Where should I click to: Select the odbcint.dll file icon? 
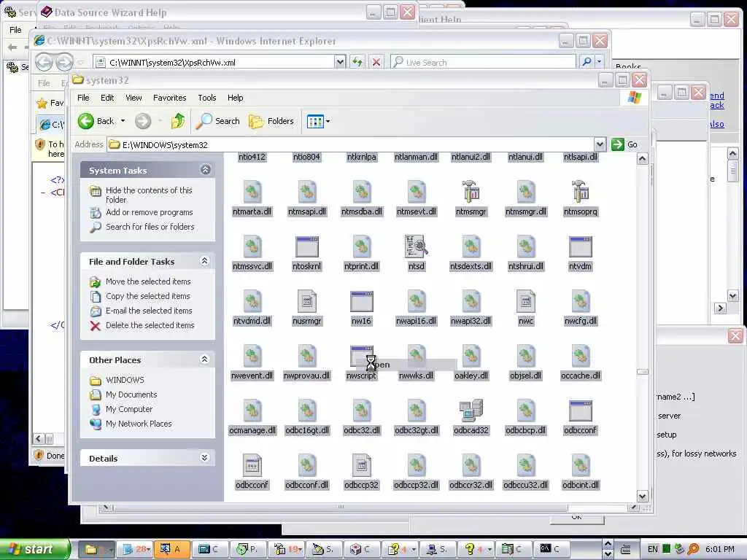580,466
